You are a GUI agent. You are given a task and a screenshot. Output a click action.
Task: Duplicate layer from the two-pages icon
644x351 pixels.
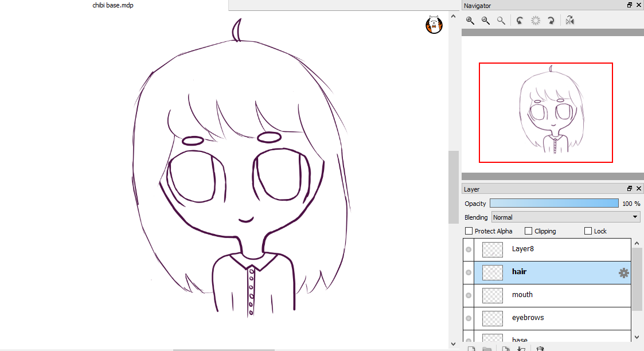(506, 349)
